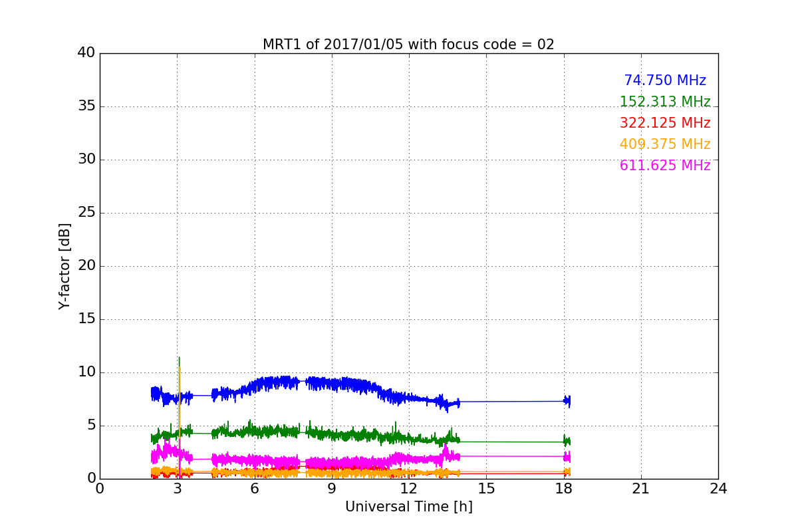Click the x-axis tick label '21'
This screenshot has width=798, height=532.
[641, 489]
